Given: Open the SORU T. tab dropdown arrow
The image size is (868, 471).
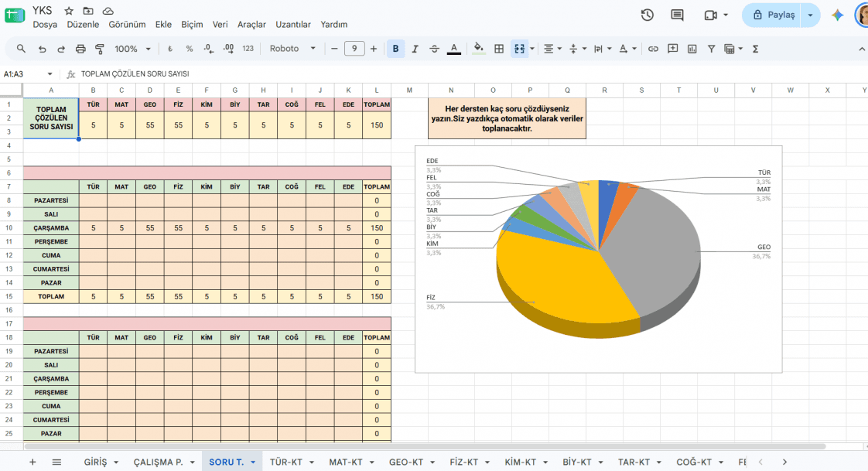Looking at the screenshot, I should click(253, 462).
